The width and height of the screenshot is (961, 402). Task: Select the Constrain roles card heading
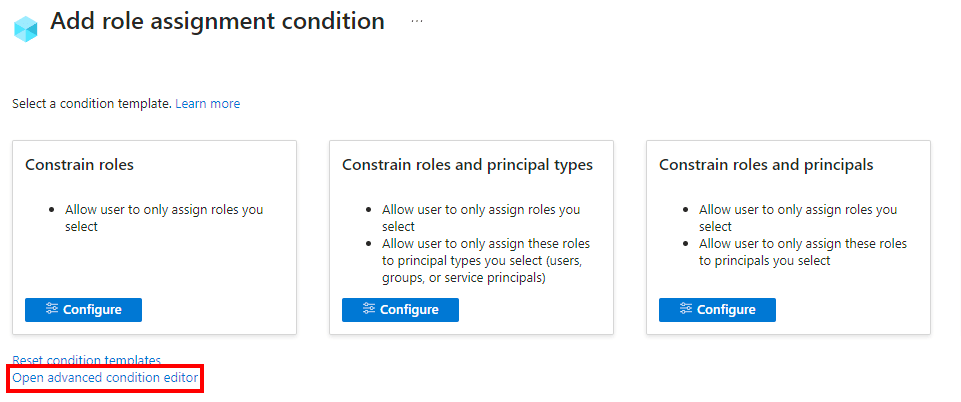(x=79, y=164)
